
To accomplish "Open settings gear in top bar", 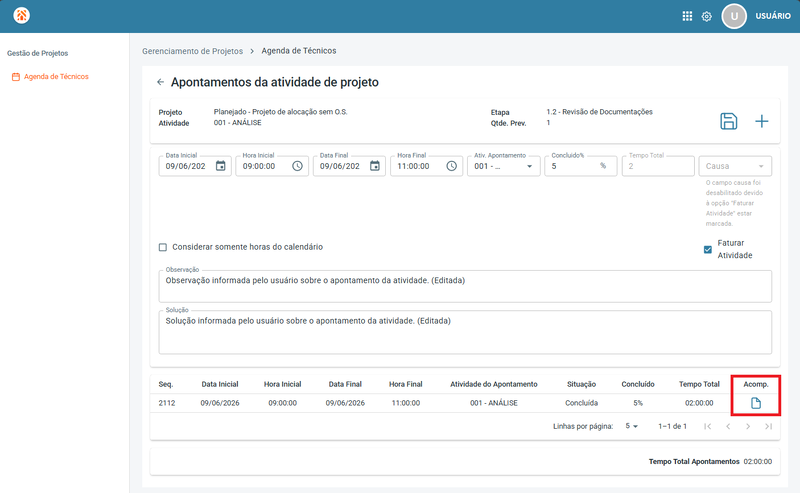I will pos(707,16).
